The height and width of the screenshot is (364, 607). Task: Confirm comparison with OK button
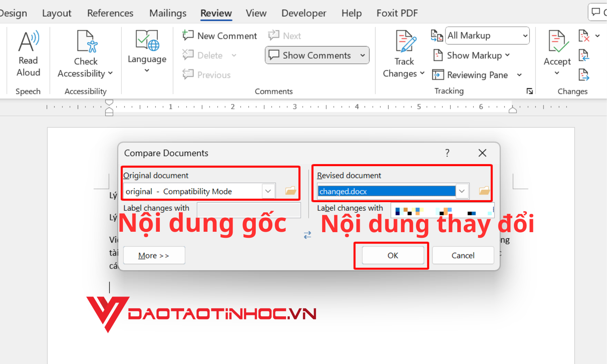pyautogui.click(x=392, y=255)
